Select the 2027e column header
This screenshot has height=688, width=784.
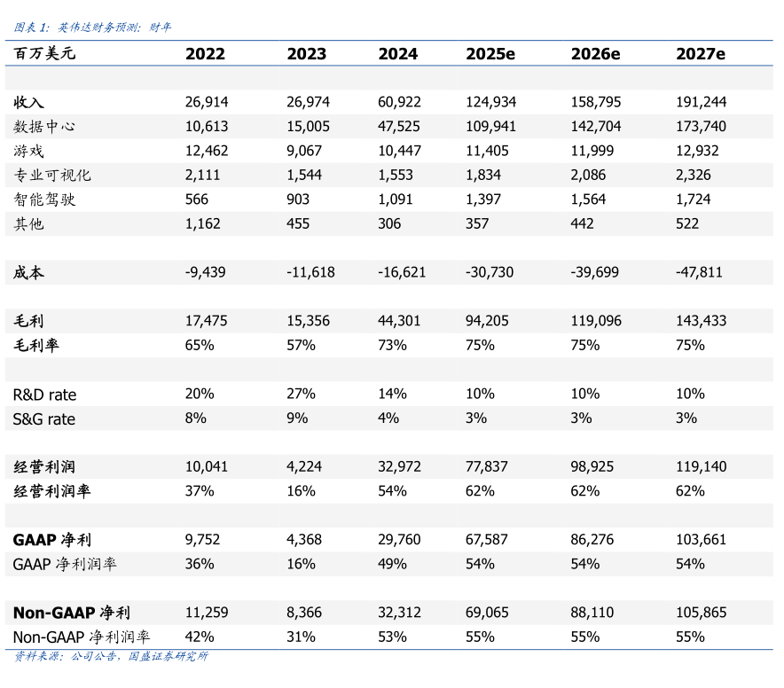pyautogui.click(x=700, y=54)
